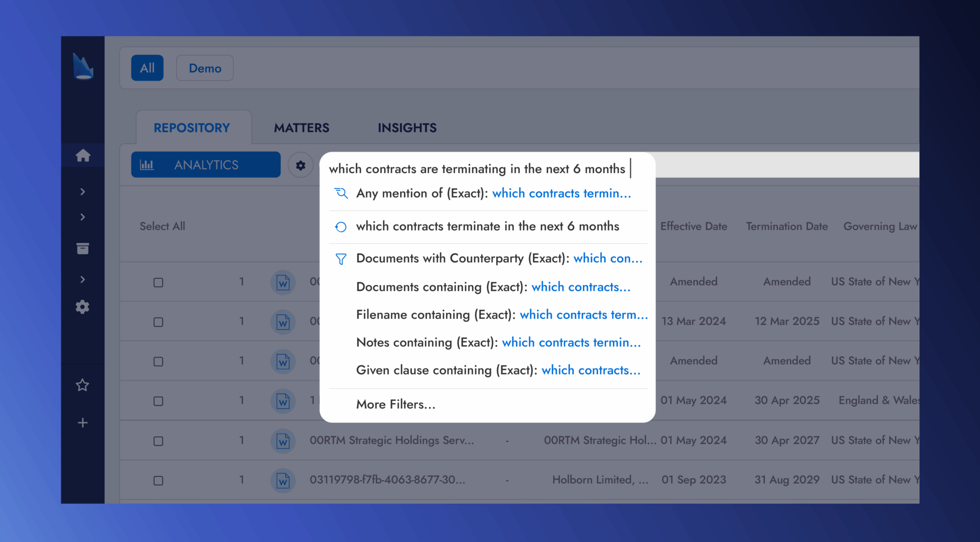Switch to the MATTERS tab
Viewport: 980px width, 542px height.
tap(301, 128)
